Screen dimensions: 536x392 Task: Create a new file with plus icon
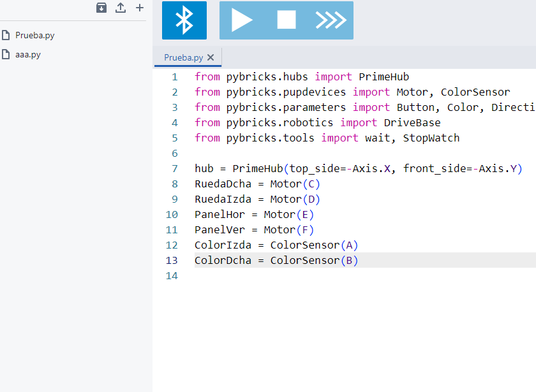[140, 8]
